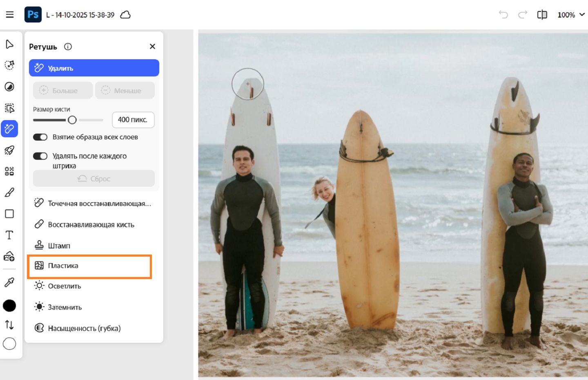Open the four-squares tool in left toolbar
This screenshot has width=588, height=380.
[x=9, y=171]
